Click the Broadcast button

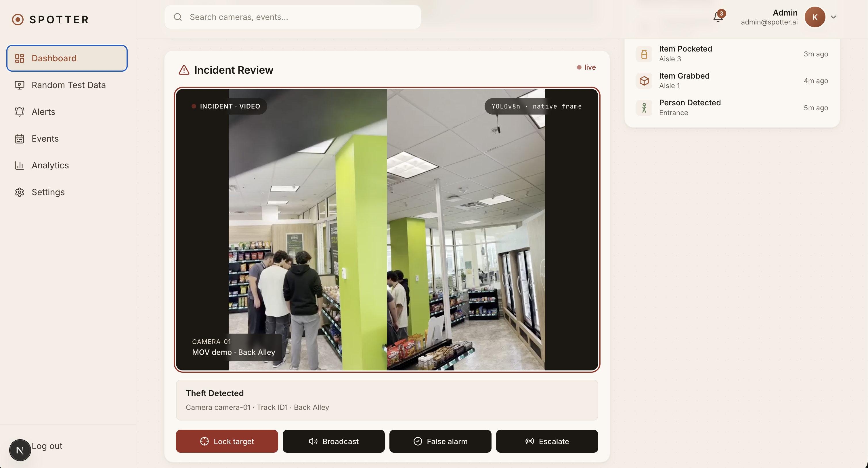pos(333,441)
